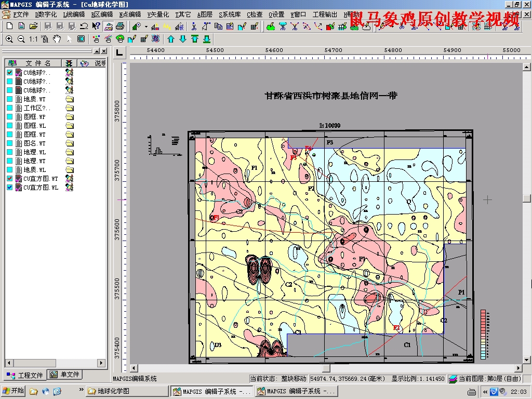Check the 地质.WL file checkbox

(9, 169)
